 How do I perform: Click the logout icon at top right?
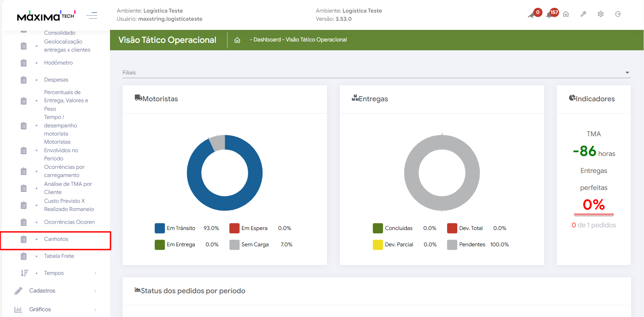click(x=618, y=14)
